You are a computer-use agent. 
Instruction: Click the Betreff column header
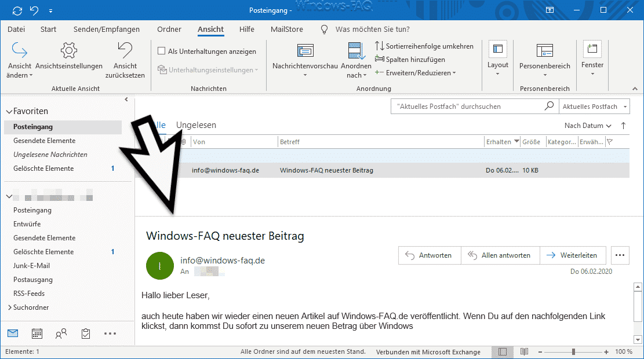(381, 142)
